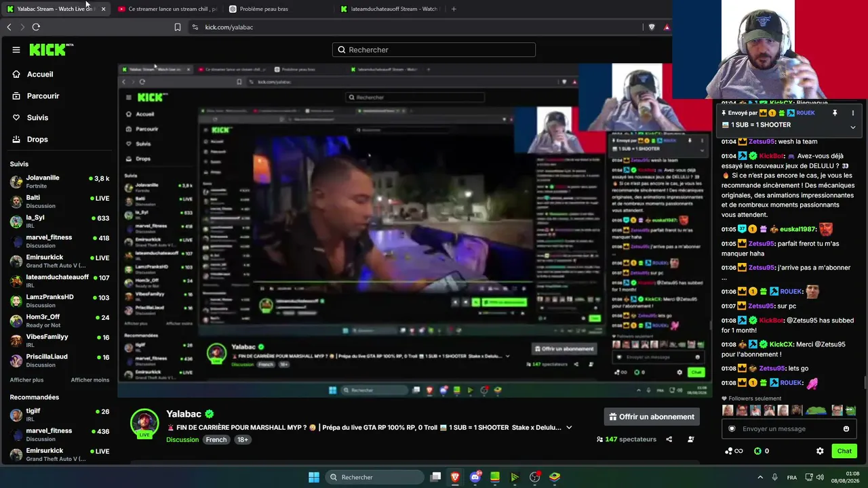Click the speaker volume icon in system tray

[820, 477]
